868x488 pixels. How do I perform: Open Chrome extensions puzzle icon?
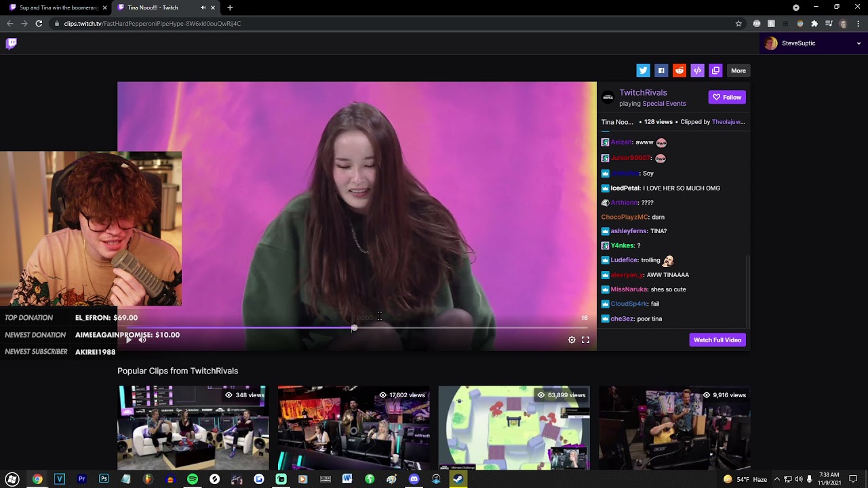click(x=814, y=23)
